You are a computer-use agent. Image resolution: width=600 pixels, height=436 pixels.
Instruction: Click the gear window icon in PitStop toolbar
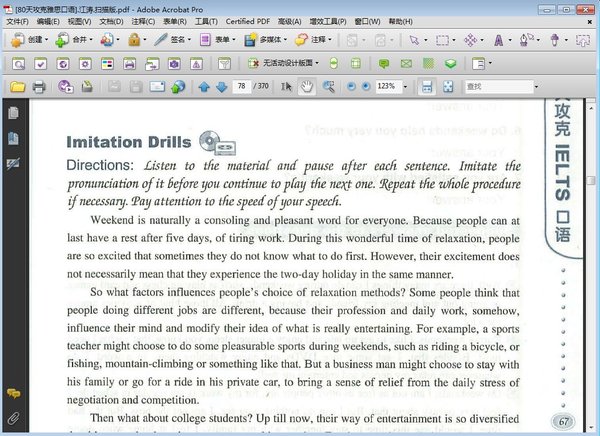(x=85, y=64)
